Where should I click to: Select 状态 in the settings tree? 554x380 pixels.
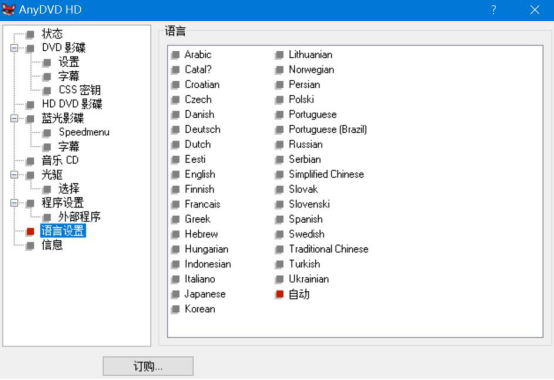[x=52, y=34]
